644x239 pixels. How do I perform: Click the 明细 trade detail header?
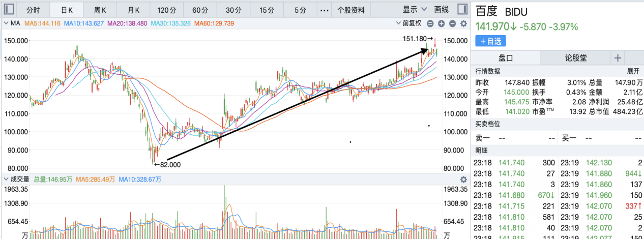[x=482, y=151]
